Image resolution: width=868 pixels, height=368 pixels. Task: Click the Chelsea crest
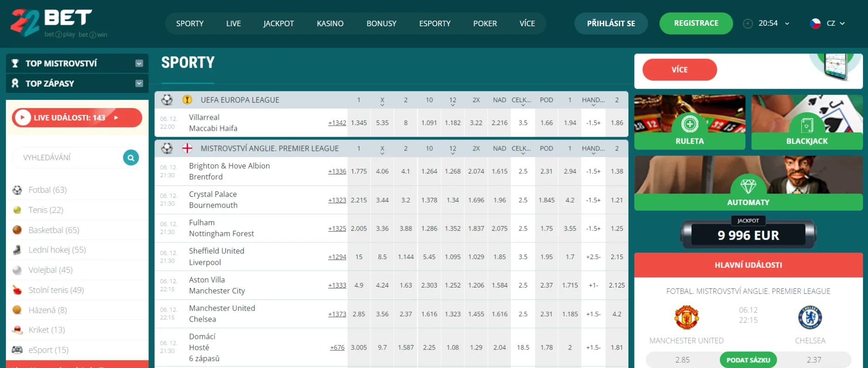pos(810,317)
